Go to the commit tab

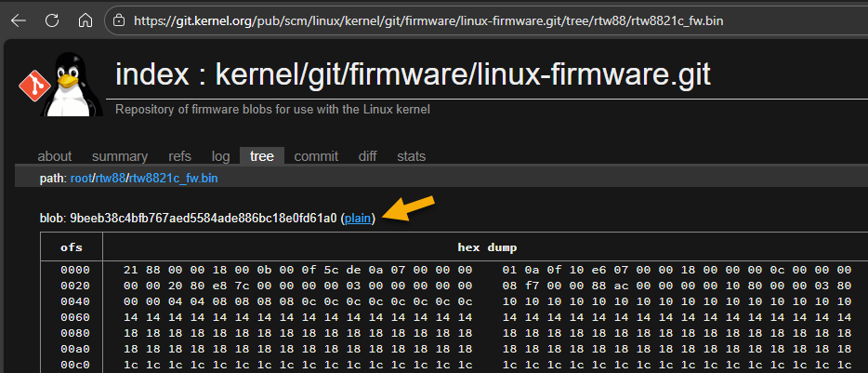316,156
